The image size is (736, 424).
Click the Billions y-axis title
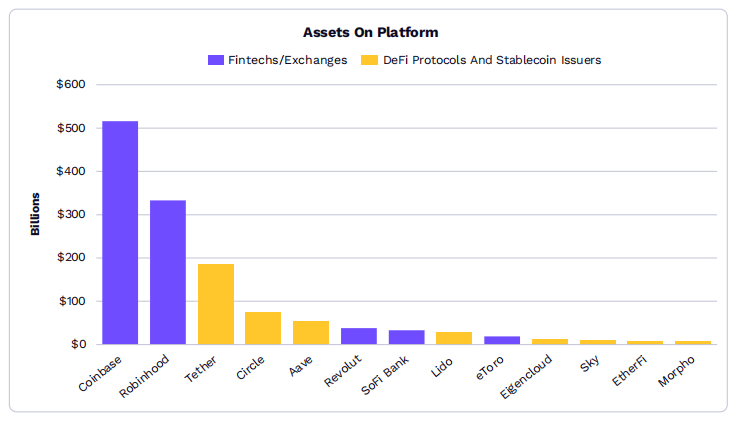tap(35, 214)
